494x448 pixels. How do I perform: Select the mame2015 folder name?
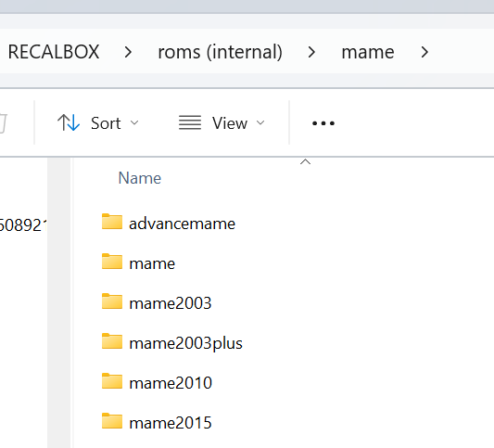tap(171, 423)
